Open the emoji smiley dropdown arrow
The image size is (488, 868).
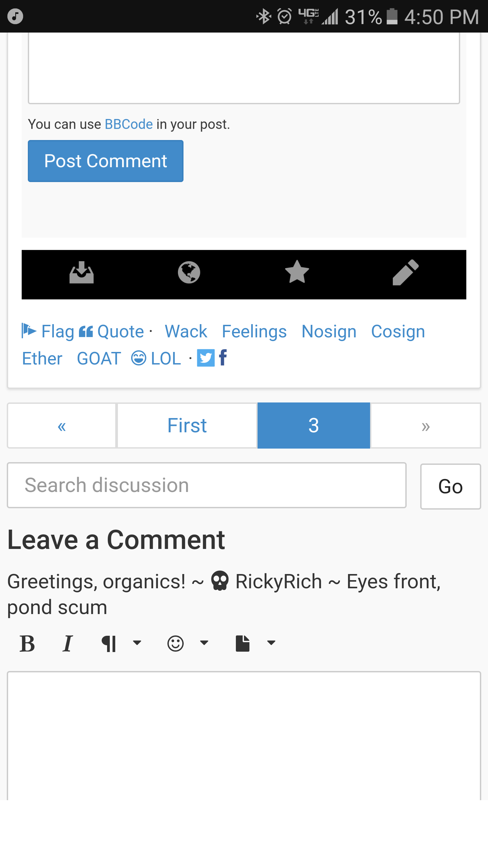point(204,643)
